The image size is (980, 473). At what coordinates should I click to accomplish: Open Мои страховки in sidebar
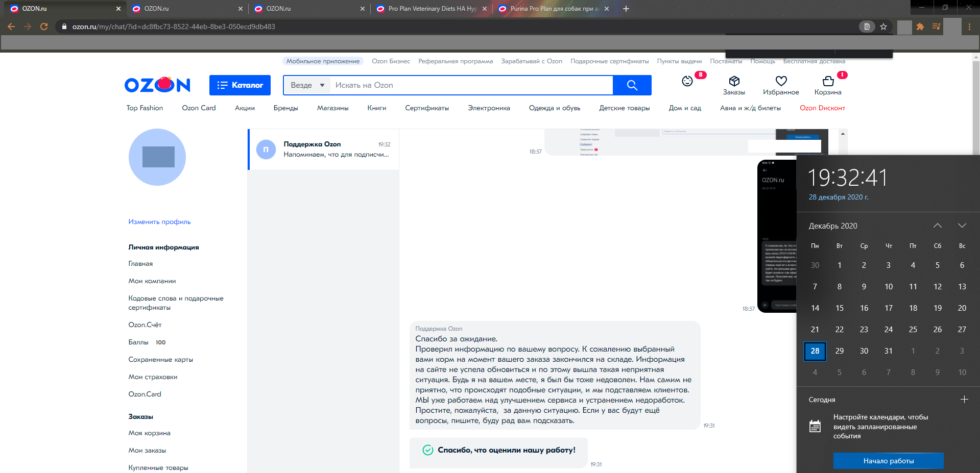(153, 377)
